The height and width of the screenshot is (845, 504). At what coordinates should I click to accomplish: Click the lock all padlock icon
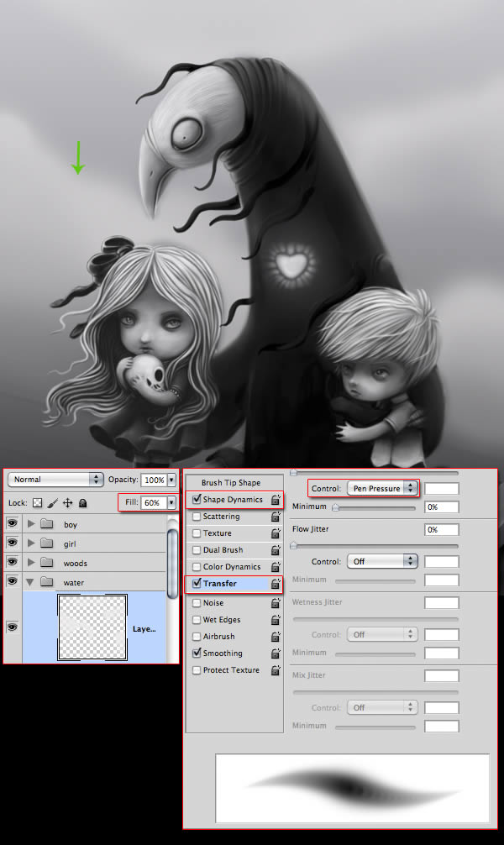[82, 503]
